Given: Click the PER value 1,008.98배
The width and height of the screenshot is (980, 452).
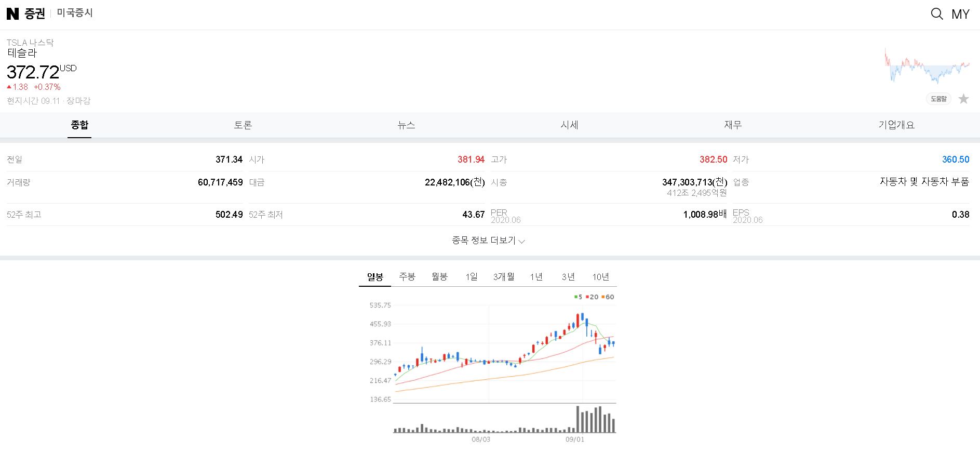Looking at the screenshot, I should (x=705, y=215).
